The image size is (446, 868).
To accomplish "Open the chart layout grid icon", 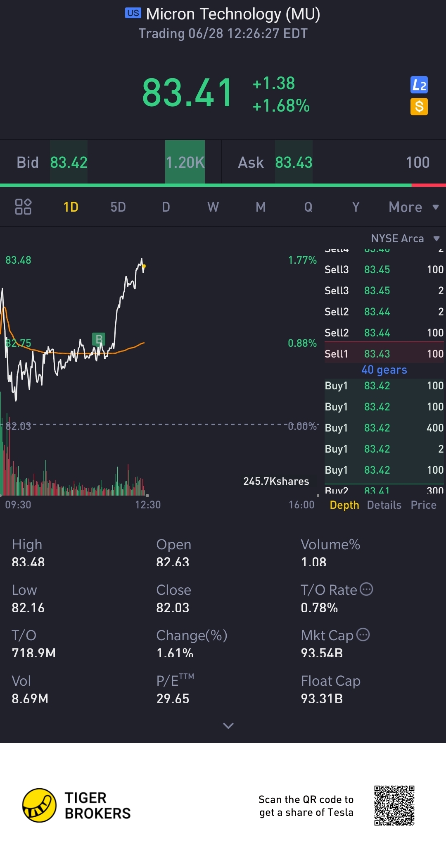I will [23, 207].
